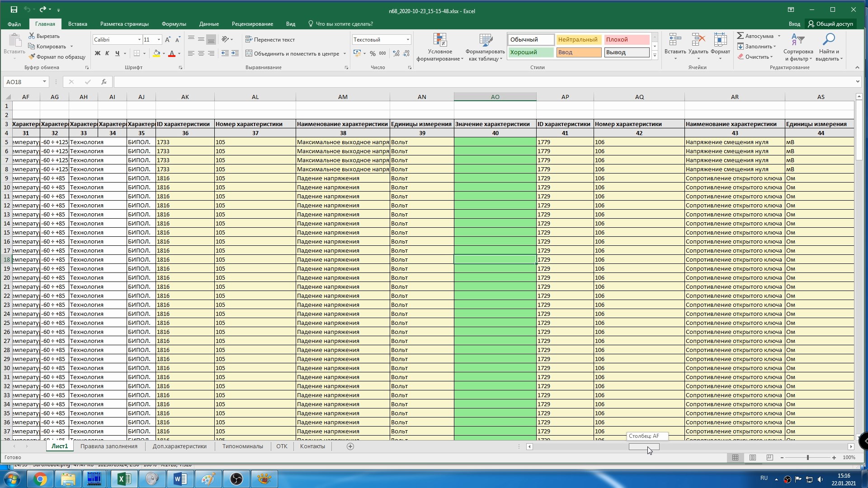The width and height of the screenshot is (868, 488).
Task: Click the percent style icon
Action: click(x=373, y=53)
